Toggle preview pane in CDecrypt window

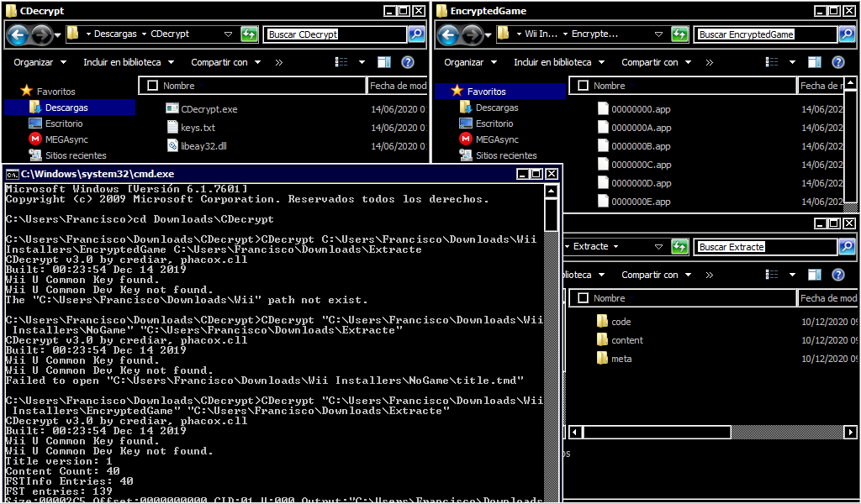click(x=383, y=62)
